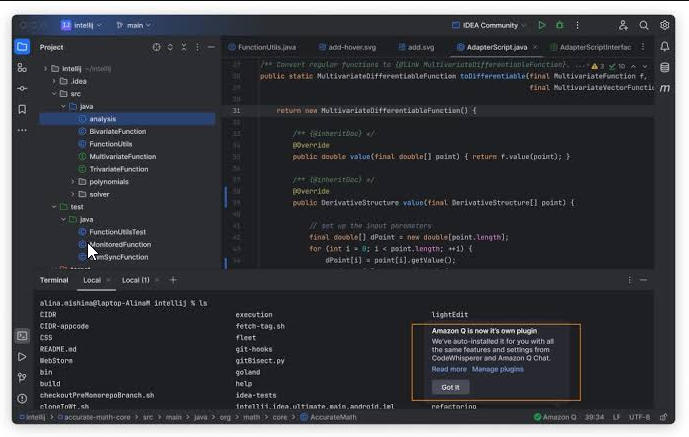Open the Bookmarks tool window icon

tap(22, 109)
